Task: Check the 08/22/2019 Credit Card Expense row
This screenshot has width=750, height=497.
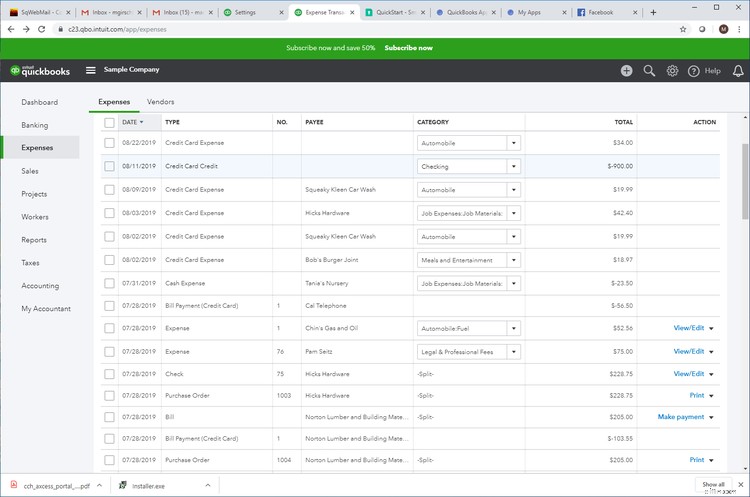Action: tap(109, 143)
